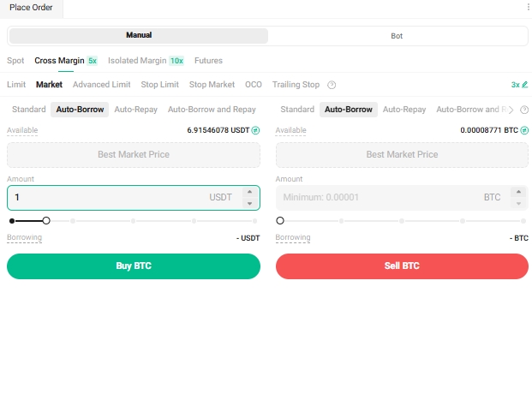Click the help icon beside Trailing Stop
The image size is (532, 406).
pyautogui.click(x=332, y=85)
